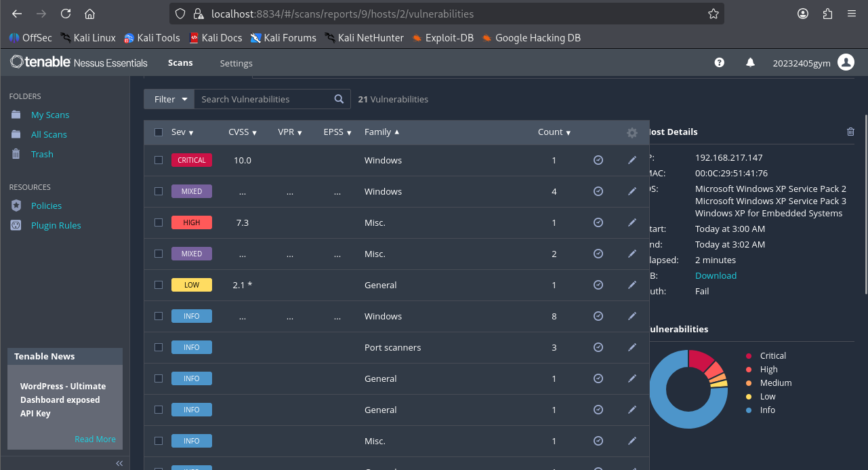Sort by the EPSS column
The image size is (868, 470).
[337, 132]
